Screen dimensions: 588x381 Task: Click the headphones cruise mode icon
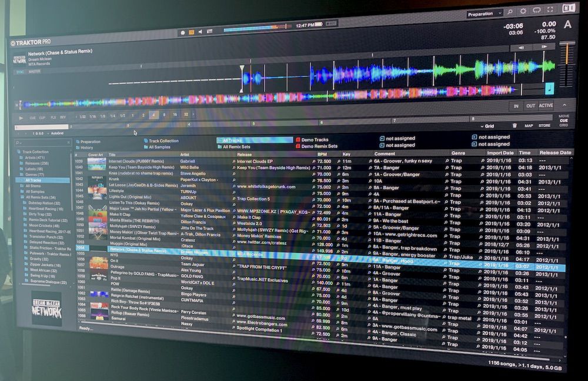[x=537, y=10]
